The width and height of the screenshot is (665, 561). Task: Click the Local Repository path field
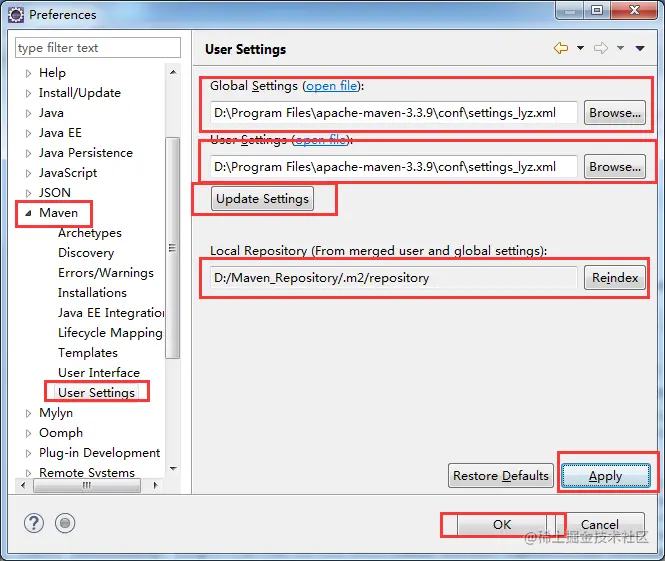394,278
